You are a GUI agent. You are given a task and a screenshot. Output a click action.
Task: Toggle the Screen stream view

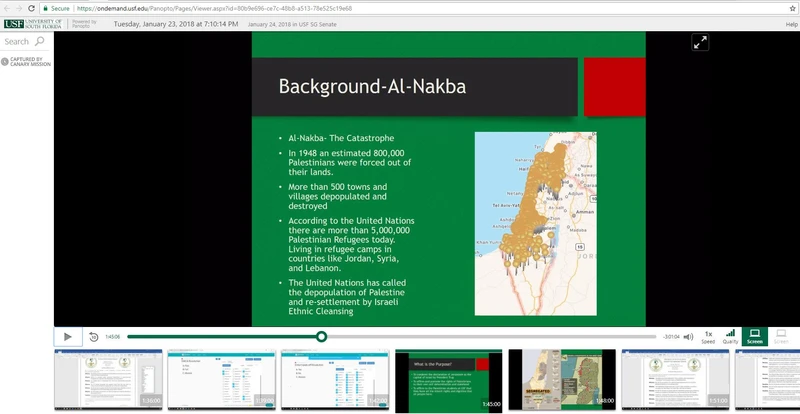[x=755, y=336]
